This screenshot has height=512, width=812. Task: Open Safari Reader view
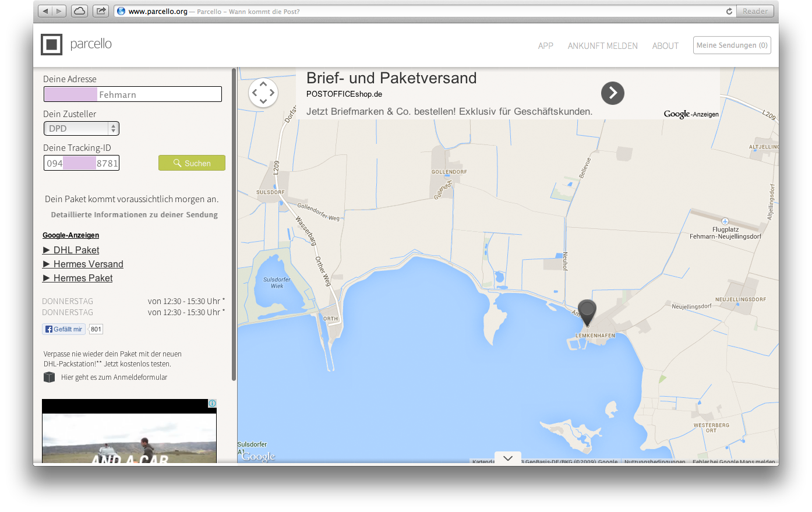click(755, 11)
